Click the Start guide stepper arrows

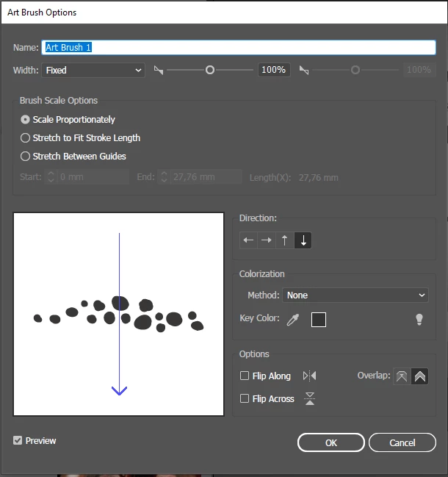[x=51, y=176]
